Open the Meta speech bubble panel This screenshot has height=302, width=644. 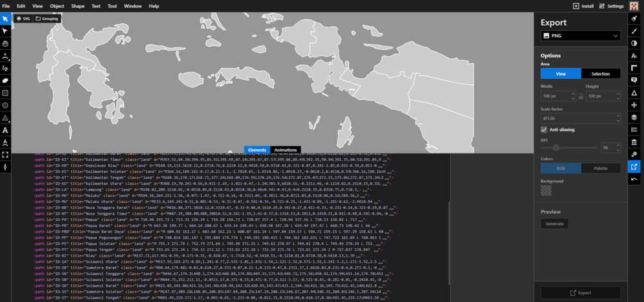pyautogui.click(x=634, y=80)
